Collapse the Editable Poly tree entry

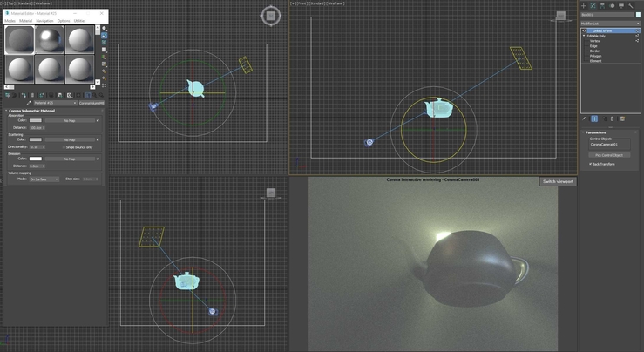584,36
